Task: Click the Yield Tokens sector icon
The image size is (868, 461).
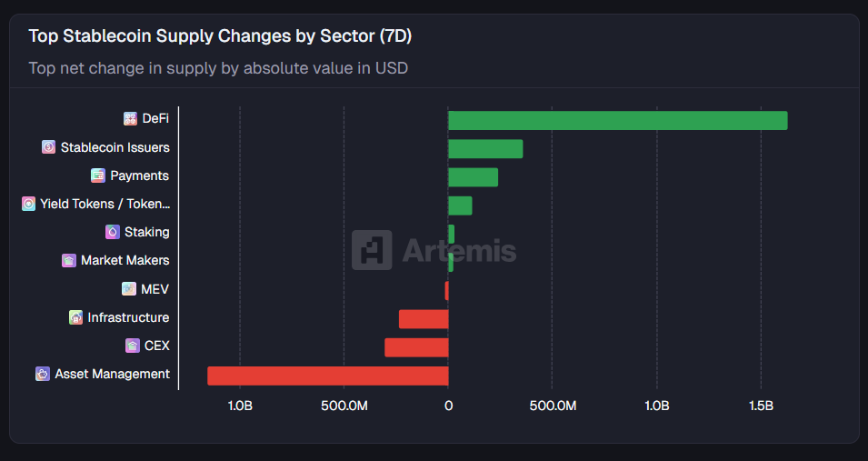Action: pyautogui.click(x=29, y=204)
